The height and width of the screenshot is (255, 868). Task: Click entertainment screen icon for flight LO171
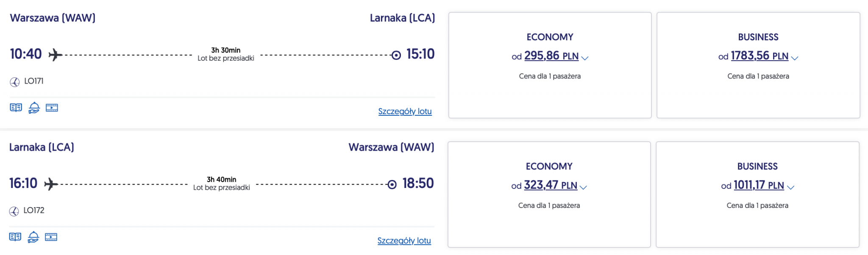pyautogui.click(x=52, y=108)
